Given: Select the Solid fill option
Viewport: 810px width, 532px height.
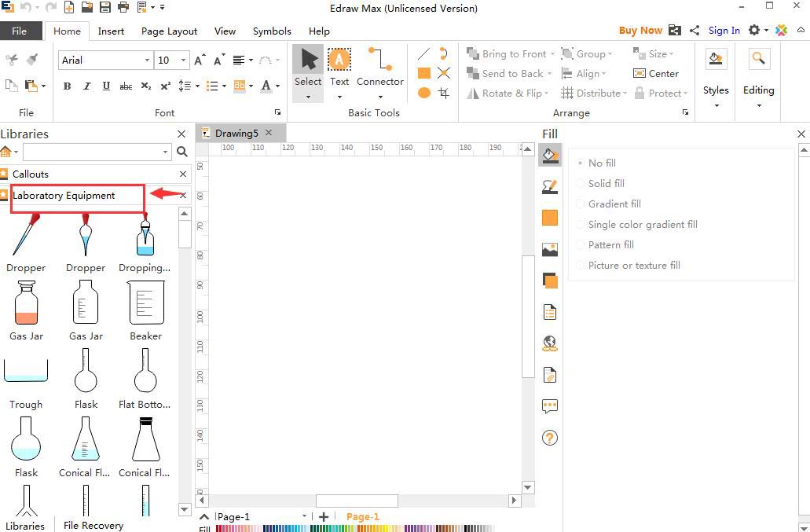Looking at the screenshot, I should pyautogui.click(x=600, y=183).
